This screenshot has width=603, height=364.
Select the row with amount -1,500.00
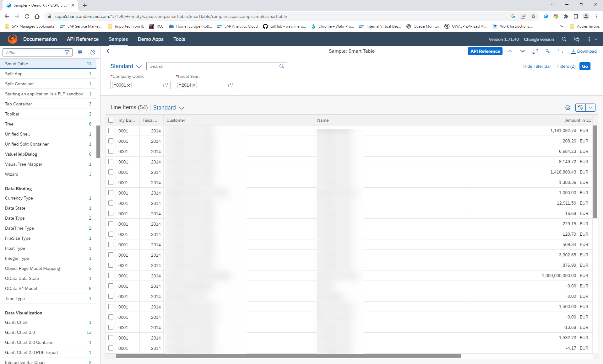pyautogui.click(x=111, y=307)
